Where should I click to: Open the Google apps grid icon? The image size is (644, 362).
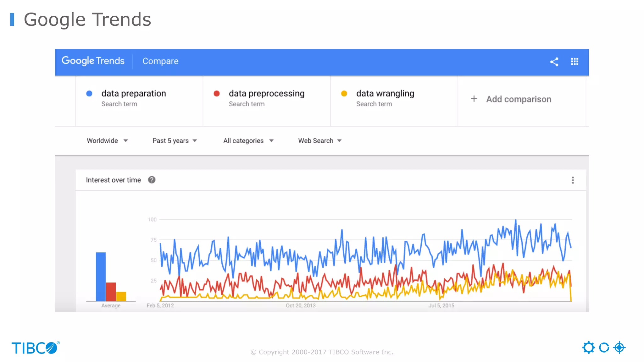tap(575, 62)
